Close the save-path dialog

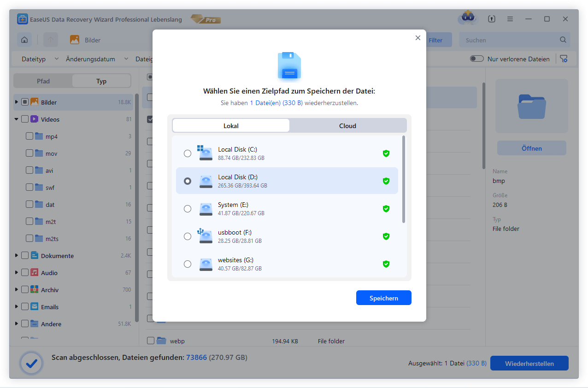tap(417, 38)
